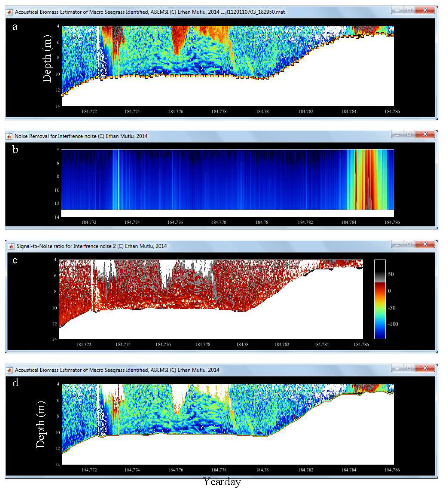Close the bottom ABEMSI window

pos(425,368)
